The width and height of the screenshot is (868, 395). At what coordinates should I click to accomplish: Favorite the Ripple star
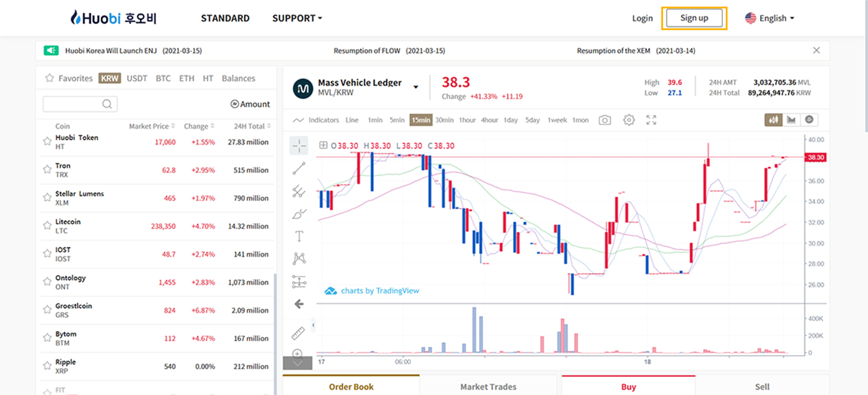tap(47, 366)
